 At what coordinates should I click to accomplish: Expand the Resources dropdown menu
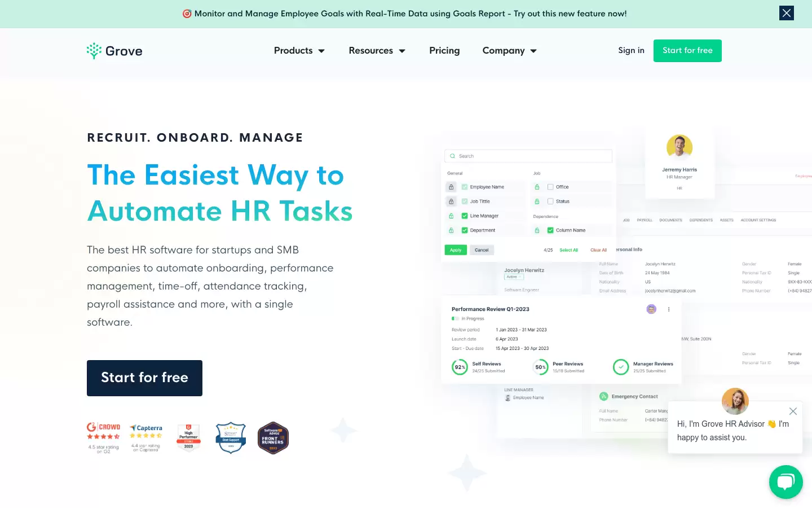pyautogui.click(x=377, y=51)
